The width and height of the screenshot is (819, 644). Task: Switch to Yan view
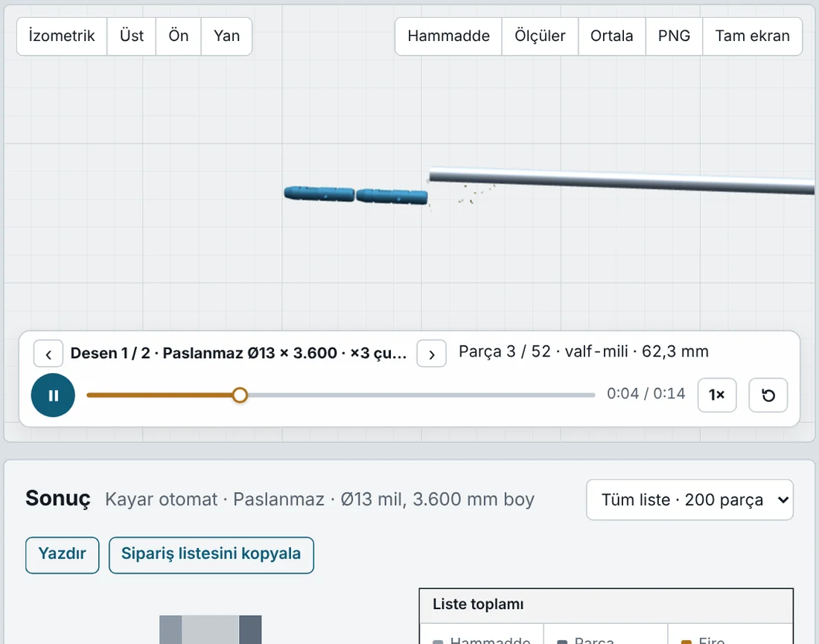click(x=226, y=36)
